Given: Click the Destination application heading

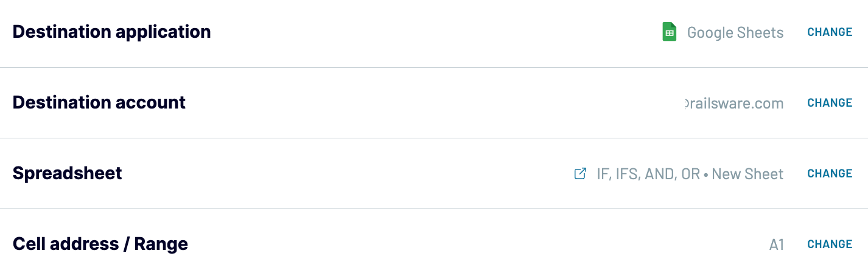Looking at the screenshot, I should [111, 32].
